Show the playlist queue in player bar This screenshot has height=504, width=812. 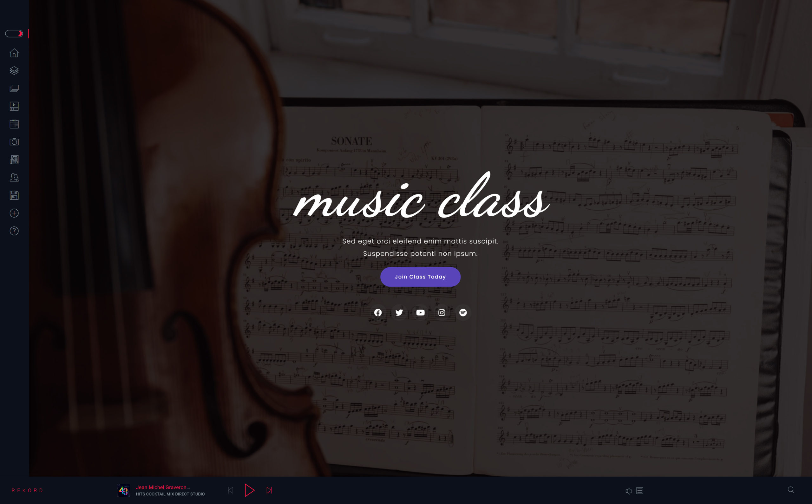pyautogui.click(x=640, y=491)
